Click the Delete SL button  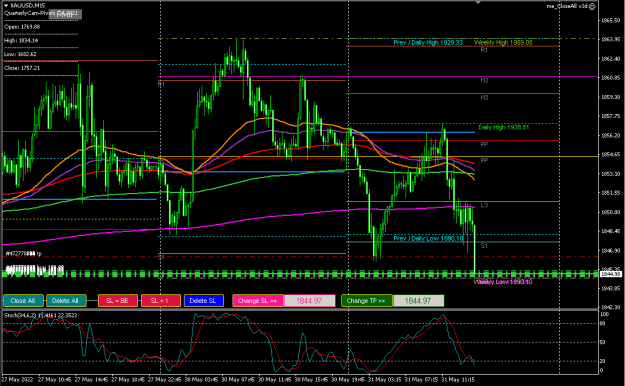(203, 301)
